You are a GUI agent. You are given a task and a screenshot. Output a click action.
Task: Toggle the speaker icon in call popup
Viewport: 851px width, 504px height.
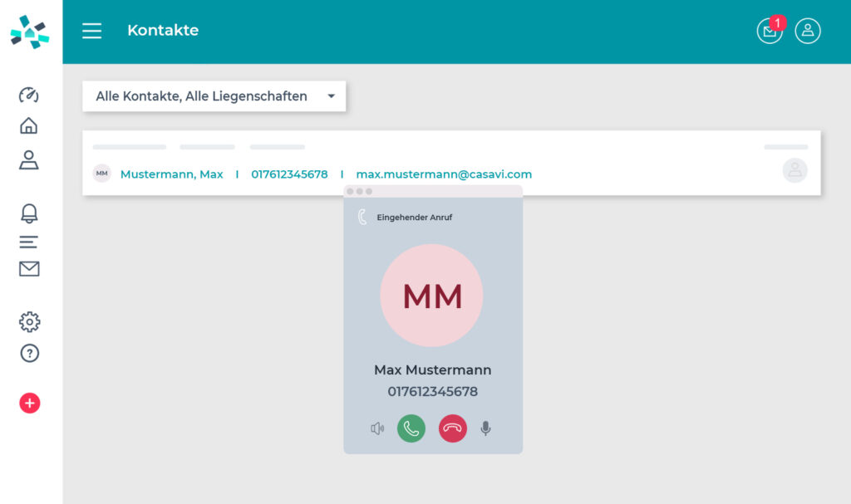point(377,428)
